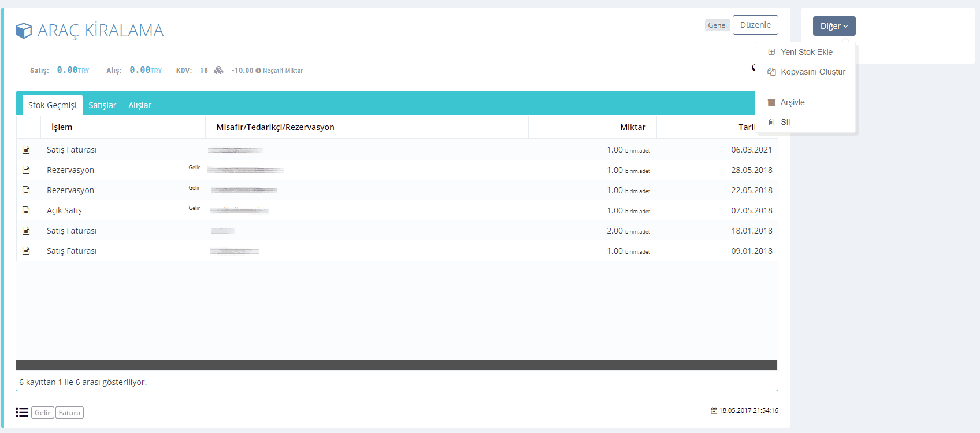The height and width of the screenshot is (433, 980).
Task: Click the dark horizontal scrollbar under the table
Action: point(396,365)
